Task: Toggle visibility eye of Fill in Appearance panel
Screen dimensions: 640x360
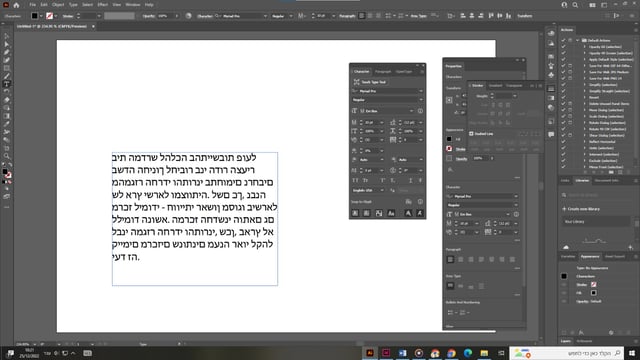Action: [x=564, y=293]
